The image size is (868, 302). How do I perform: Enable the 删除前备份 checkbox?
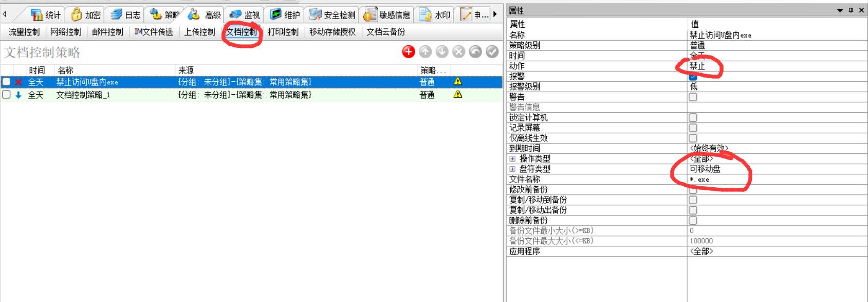coord(693,220)
